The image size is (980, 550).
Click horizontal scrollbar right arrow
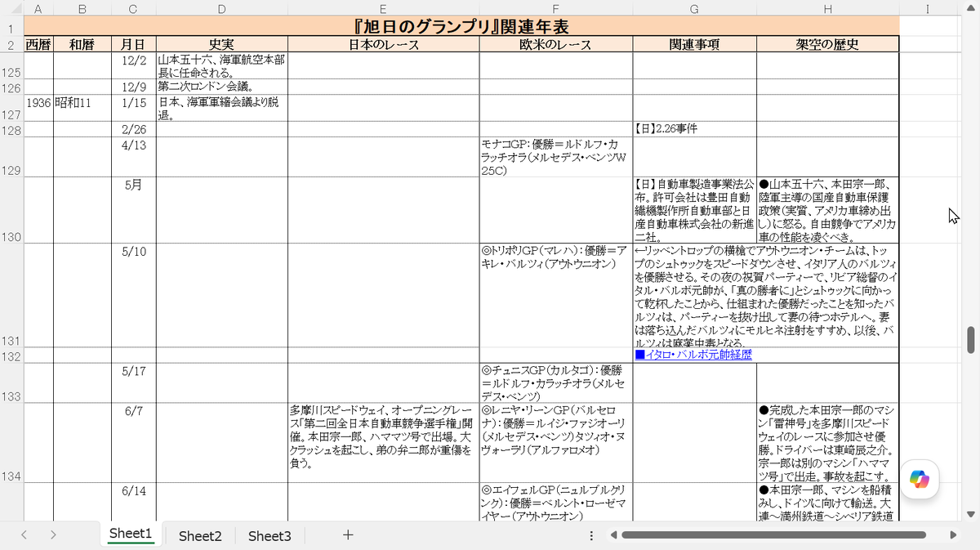point(953,535)
